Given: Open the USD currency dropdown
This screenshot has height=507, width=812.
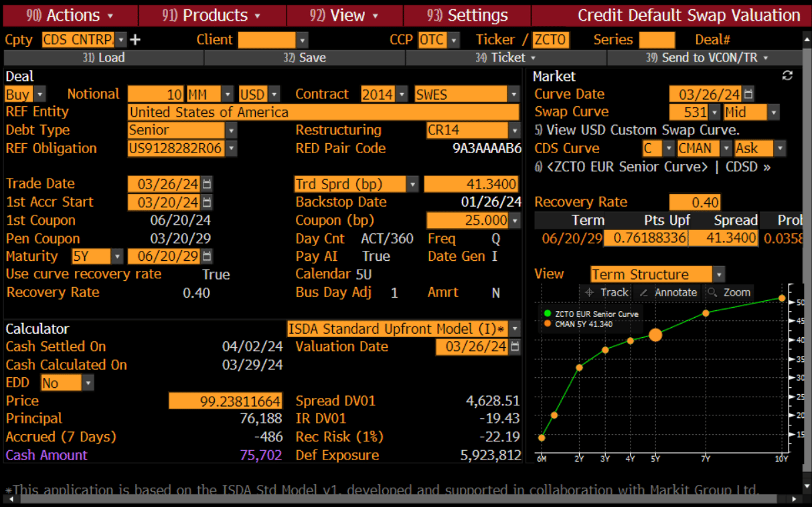Looking at the screenshot, I should 274,94.
